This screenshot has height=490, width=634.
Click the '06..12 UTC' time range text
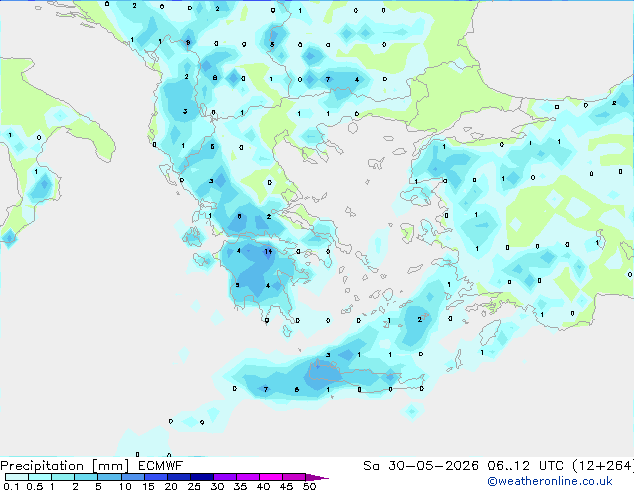click(x=525, y=466)
